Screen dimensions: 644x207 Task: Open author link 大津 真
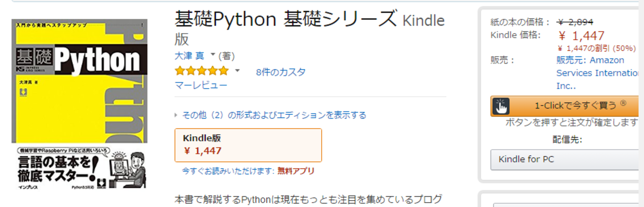click(x=189, y=56)
